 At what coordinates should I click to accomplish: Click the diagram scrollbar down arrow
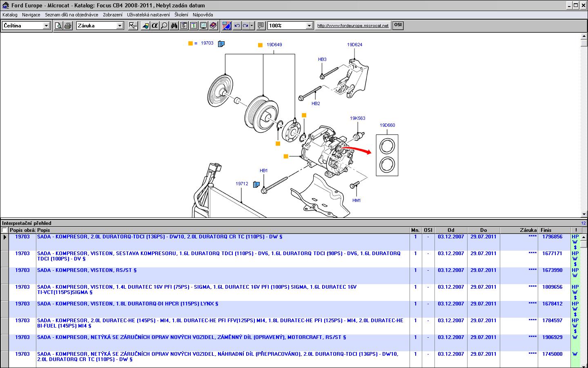click(584, 214)
